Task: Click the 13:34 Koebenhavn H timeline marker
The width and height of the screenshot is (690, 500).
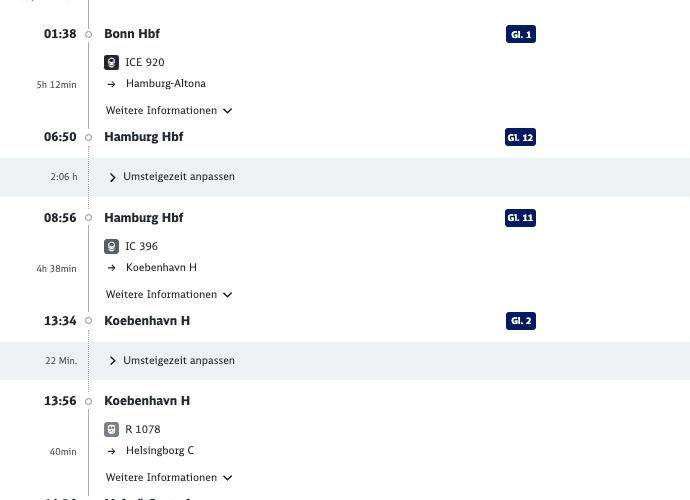Action: click(88, 320)
